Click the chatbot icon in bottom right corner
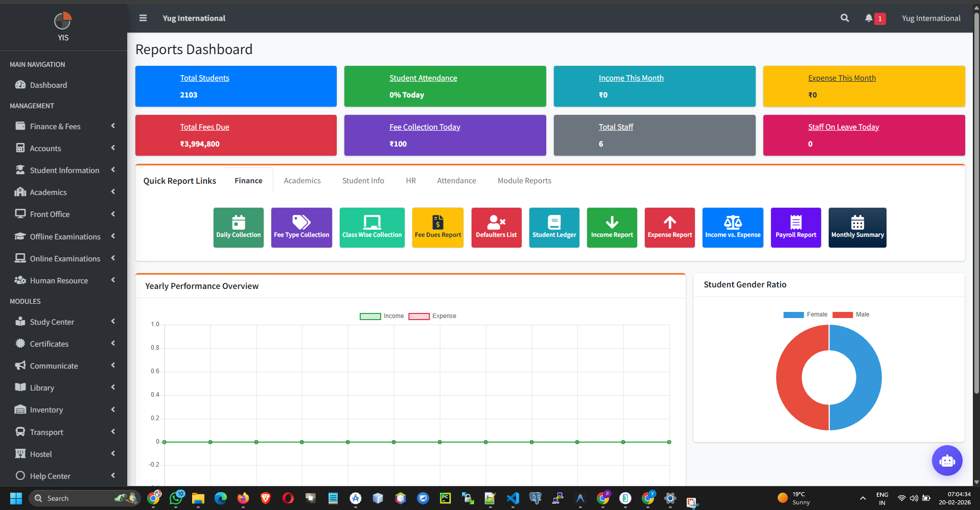Viewport: 980px width, 510px height. (947, 460)
